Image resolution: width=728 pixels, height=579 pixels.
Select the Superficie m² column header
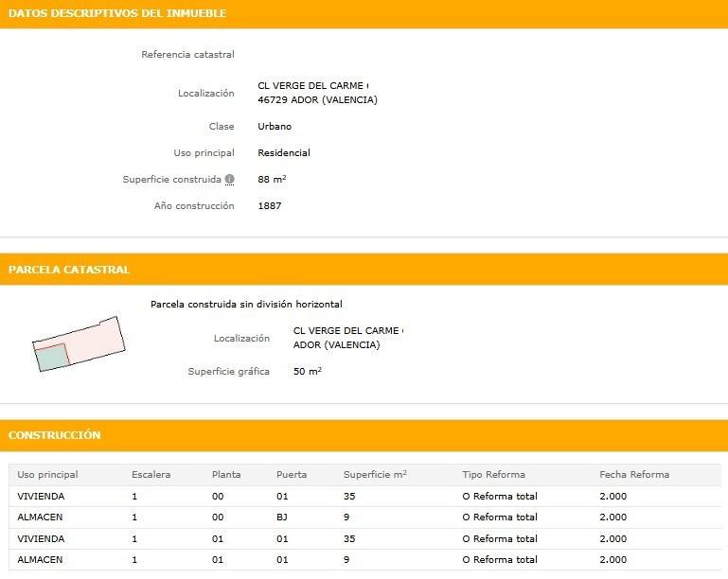[375, 474]
